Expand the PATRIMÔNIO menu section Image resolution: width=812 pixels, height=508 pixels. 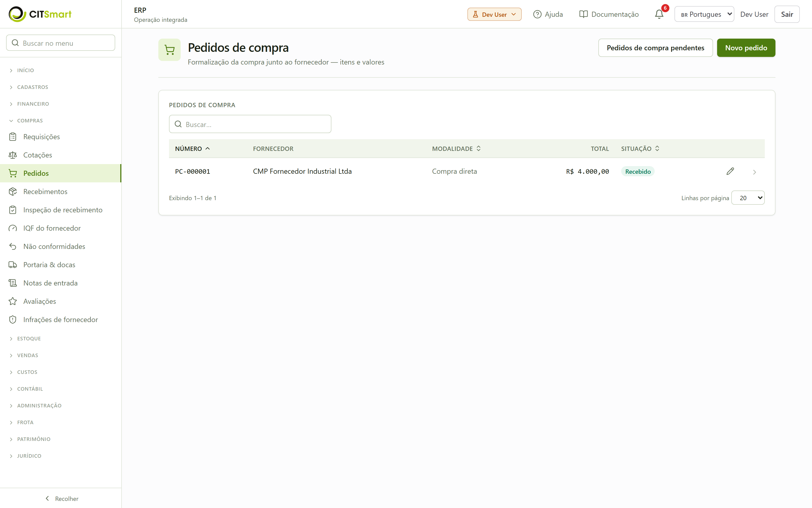click(x=30, y=439)
